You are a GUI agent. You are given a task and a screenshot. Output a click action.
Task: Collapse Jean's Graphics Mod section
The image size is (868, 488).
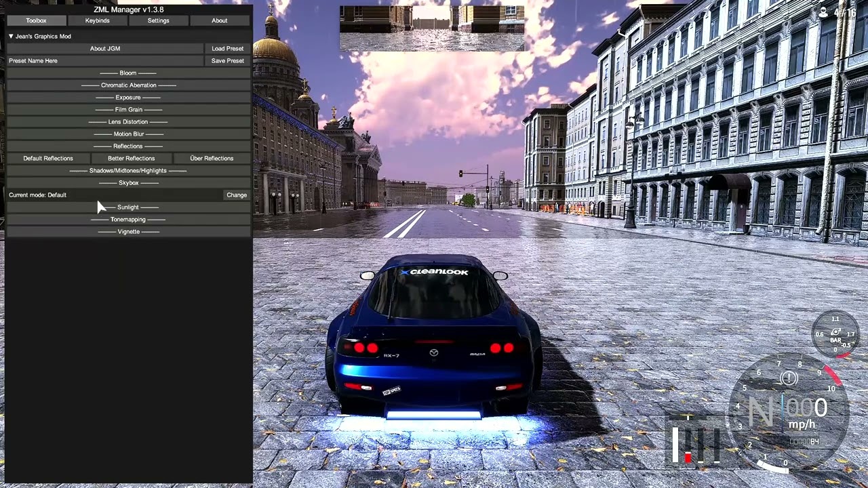[11, 37]
